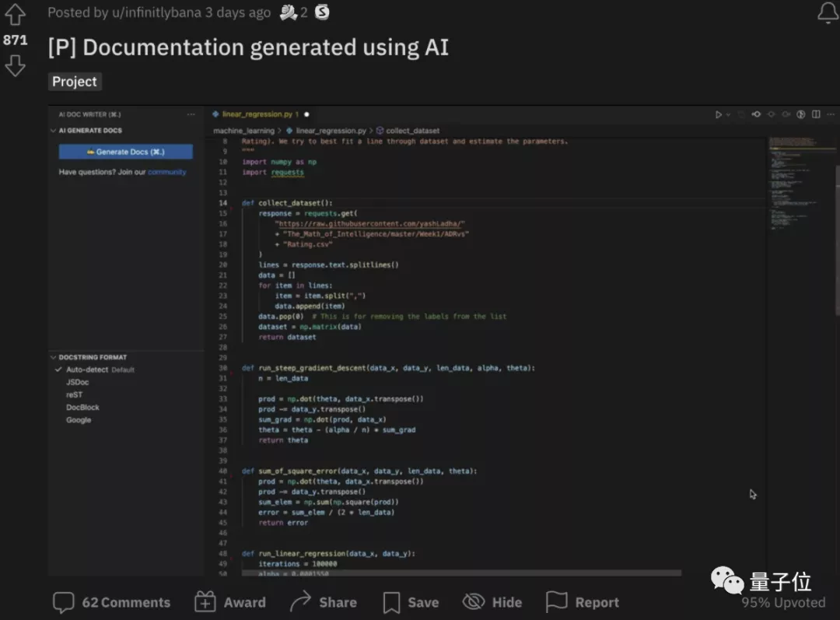The image size is (840, 620).
Task: Click the Project flair tag
Action: coord(75,82)
